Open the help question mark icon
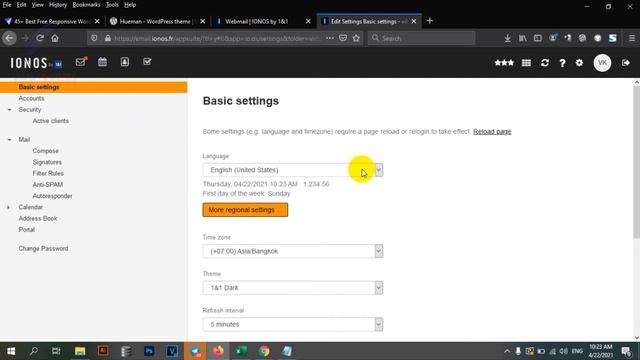Viewport: 640px width, 360px height. point(562,63)
